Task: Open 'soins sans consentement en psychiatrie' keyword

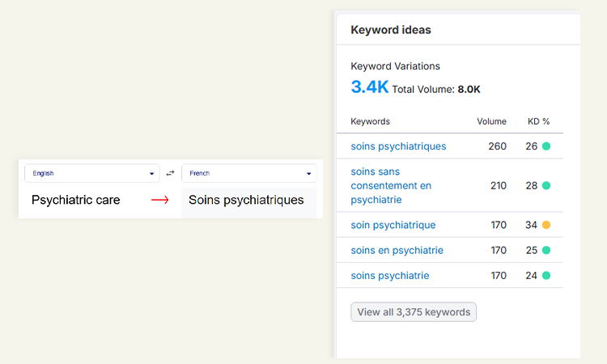Action: pyautogui.click(x=391, y=186)
